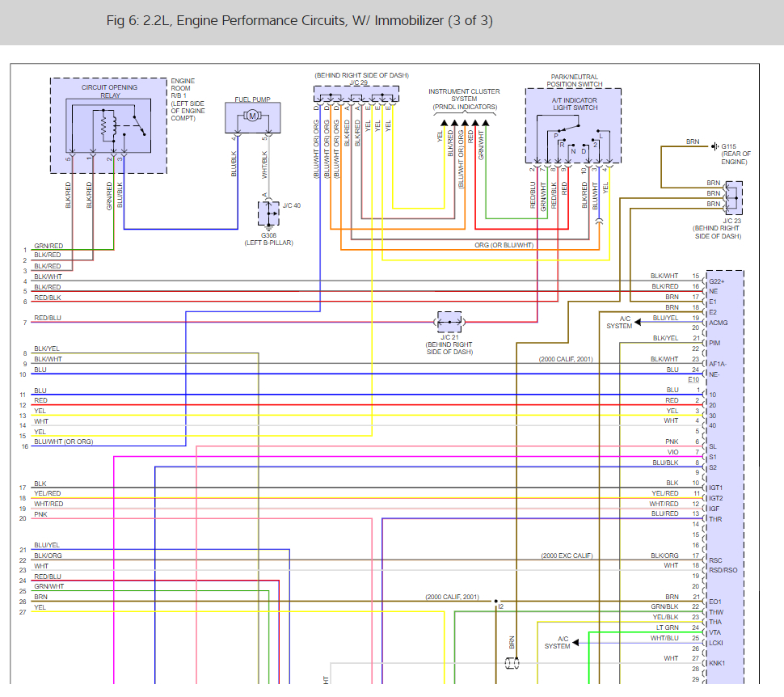Click the PIM terminal label
The width and height of the screenshot is (784, 697).
pos(714,344)
